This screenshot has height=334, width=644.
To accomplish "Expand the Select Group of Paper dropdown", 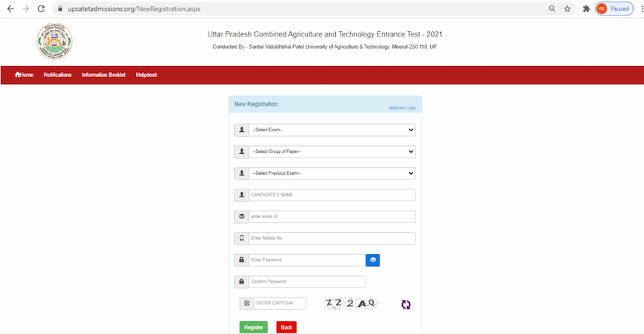I will 332,151.
